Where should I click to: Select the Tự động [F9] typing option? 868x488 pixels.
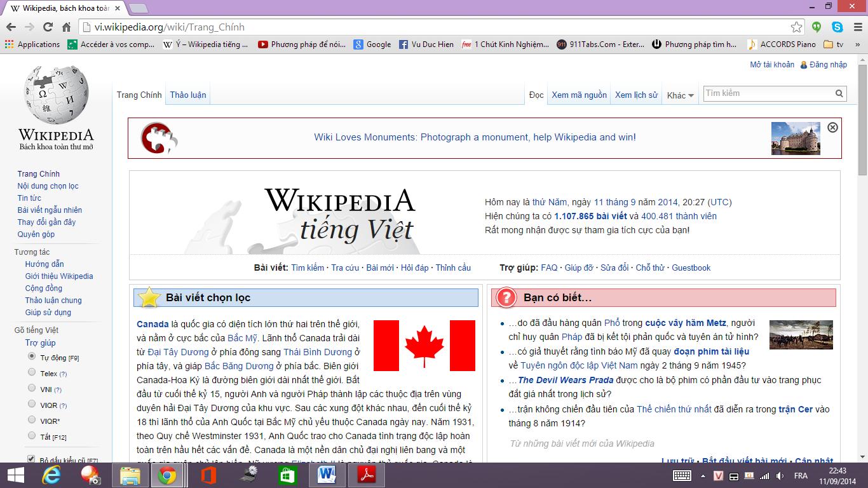32,357
